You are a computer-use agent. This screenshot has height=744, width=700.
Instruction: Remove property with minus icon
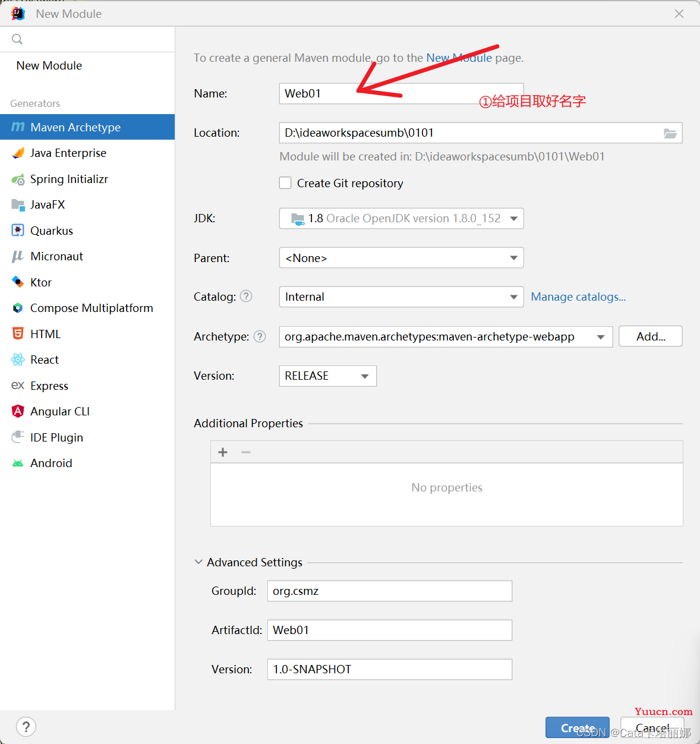[x=246, y=452]
